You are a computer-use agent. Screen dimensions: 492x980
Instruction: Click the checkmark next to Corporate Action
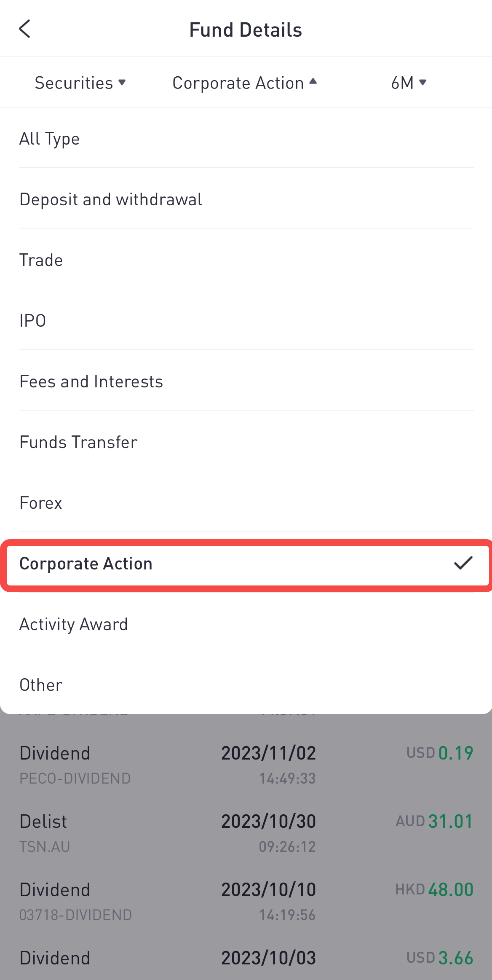(x=463, y=563)
